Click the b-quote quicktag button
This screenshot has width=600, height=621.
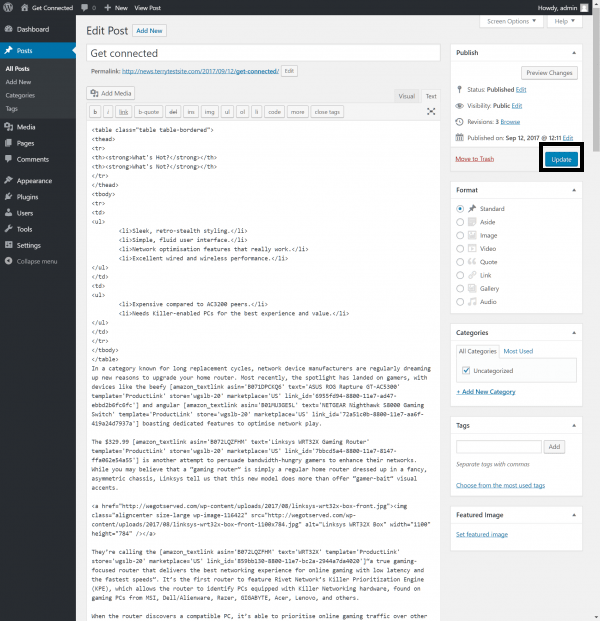tap(149, 112)
